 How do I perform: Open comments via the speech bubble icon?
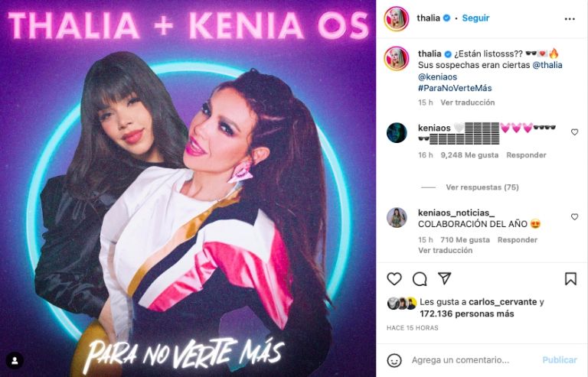(x=420, y=279)
